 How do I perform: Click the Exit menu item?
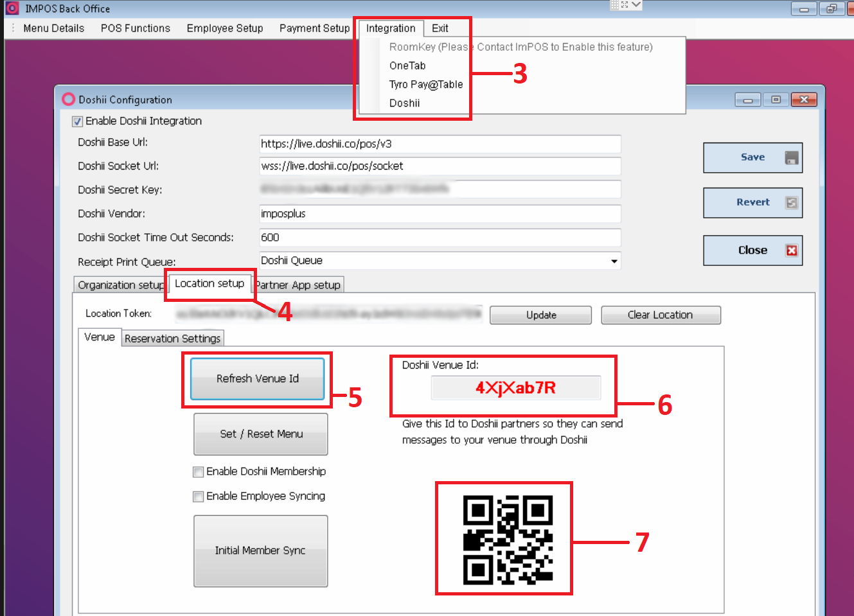coord(440,28)
